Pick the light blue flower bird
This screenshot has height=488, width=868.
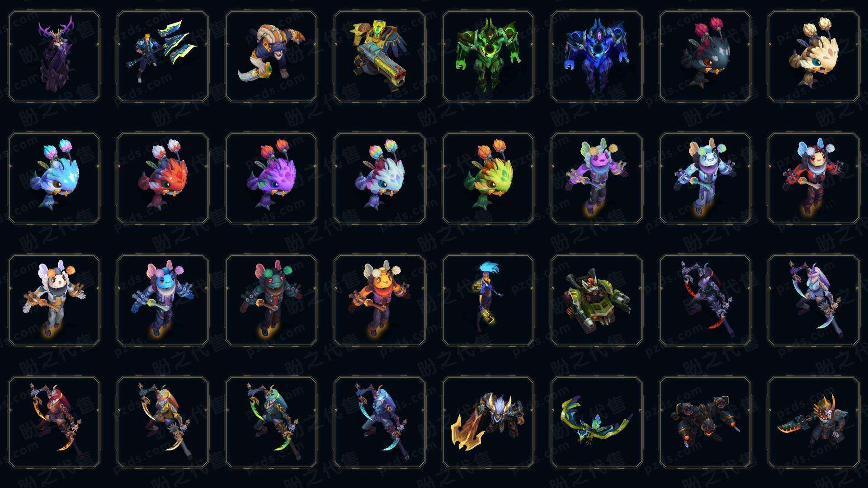coord(54,178)
